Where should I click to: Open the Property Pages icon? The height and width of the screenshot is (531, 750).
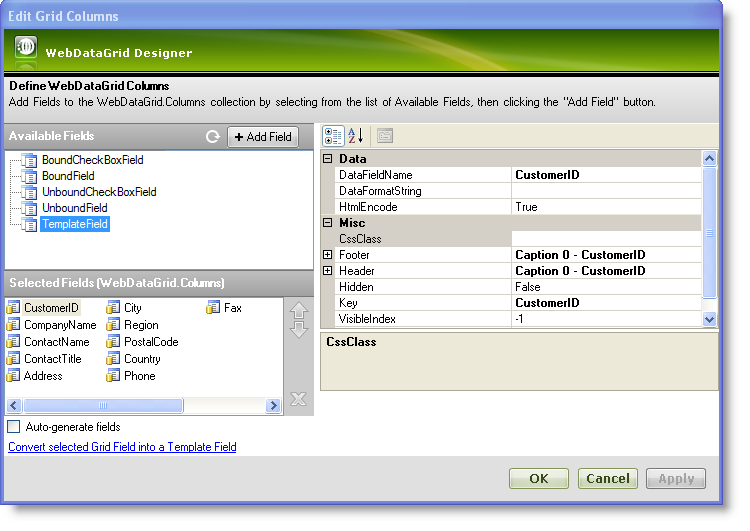pos(385,136)
